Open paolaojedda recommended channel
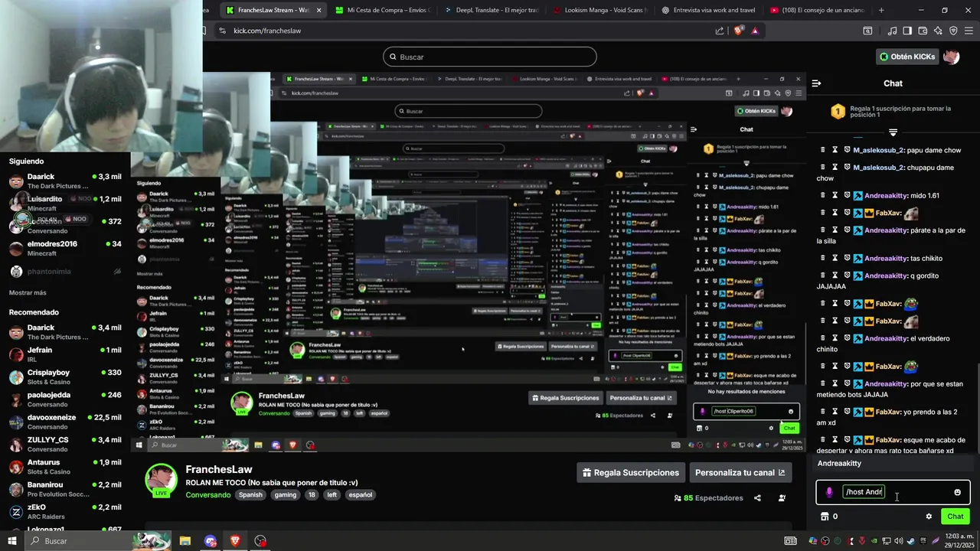The width and height of the screenshot is (980, 551). pyautogui.click(x=65, y=399)
